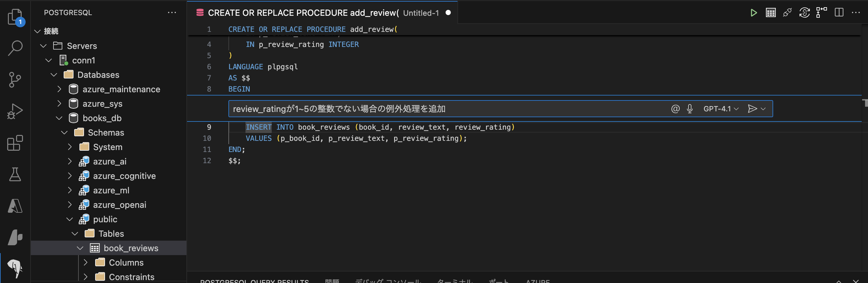868x283 pixels.
Task: Click the IN p_review_rating INTEGER line
Action: coord(302,44)
